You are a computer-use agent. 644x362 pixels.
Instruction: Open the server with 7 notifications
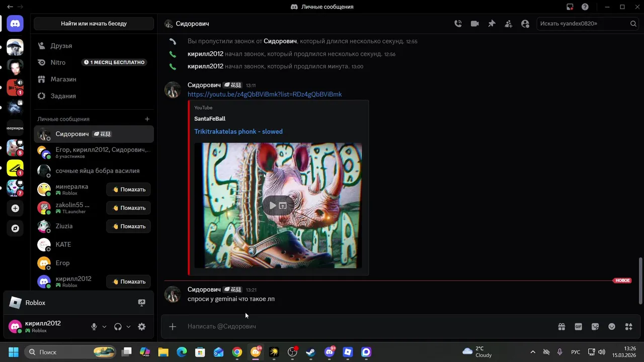coord(15,188)
